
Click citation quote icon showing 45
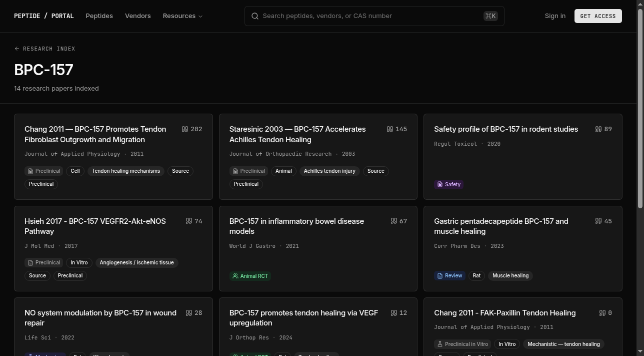tap(598, 221)
